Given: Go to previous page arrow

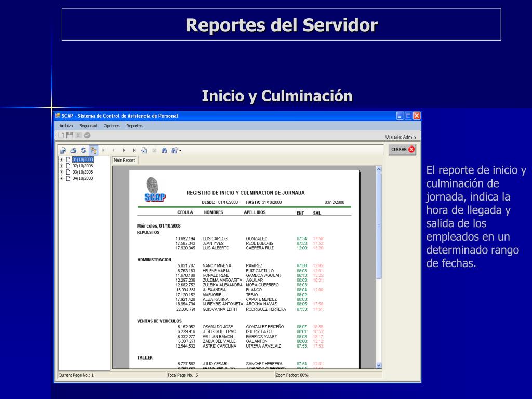Looking at the screenshot, I should point(114,150).
